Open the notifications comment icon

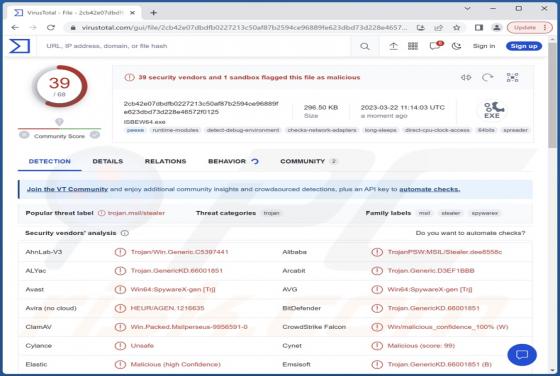click(435, 46)
